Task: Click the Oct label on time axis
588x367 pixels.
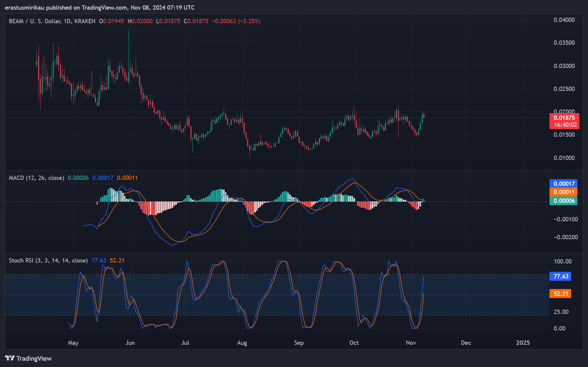Action: coord(354,343)
